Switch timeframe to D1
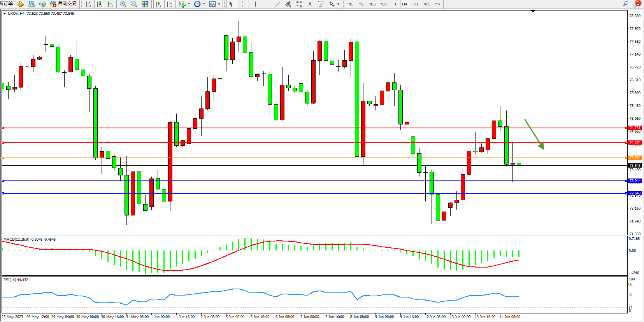 (416, 4)
